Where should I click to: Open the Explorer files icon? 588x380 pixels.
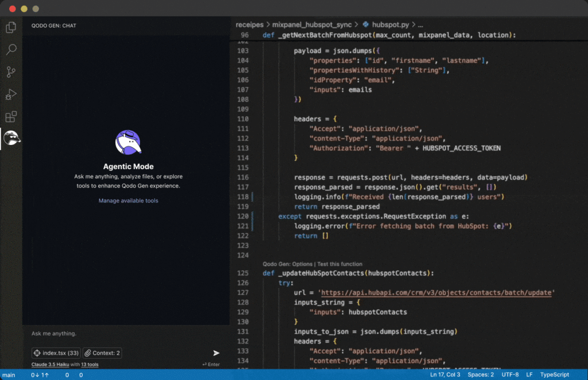tap(10, 27)
